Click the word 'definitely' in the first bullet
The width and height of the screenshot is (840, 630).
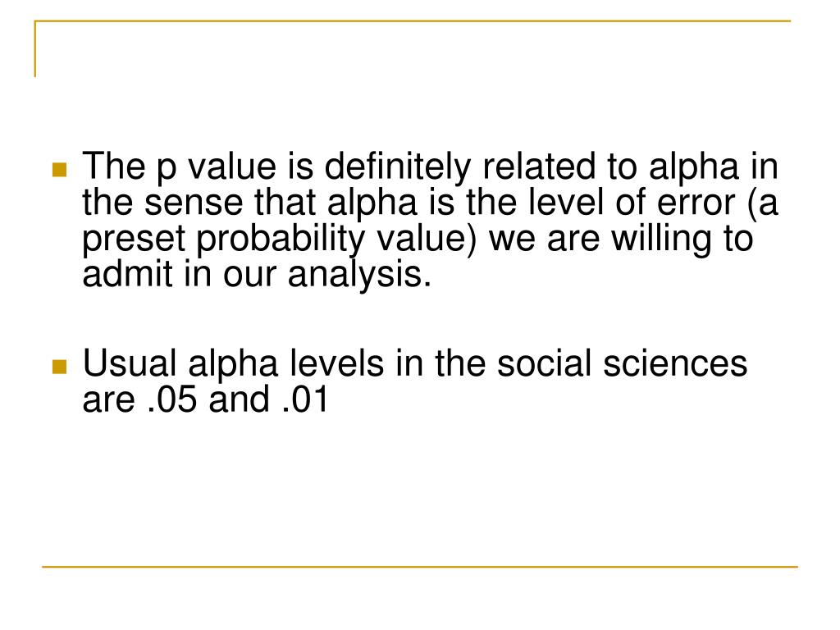(x=398, y=167)
